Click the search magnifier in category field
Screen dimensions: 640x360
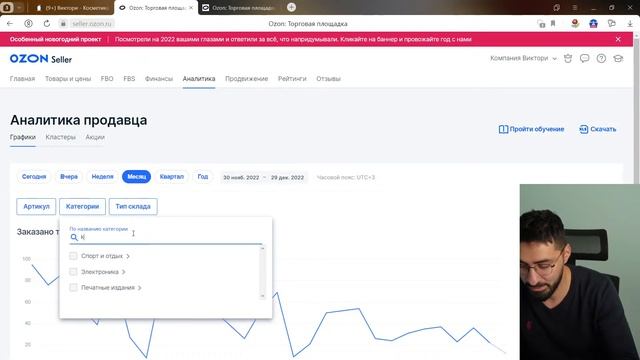pyautogui.click(x=74, y=237)
